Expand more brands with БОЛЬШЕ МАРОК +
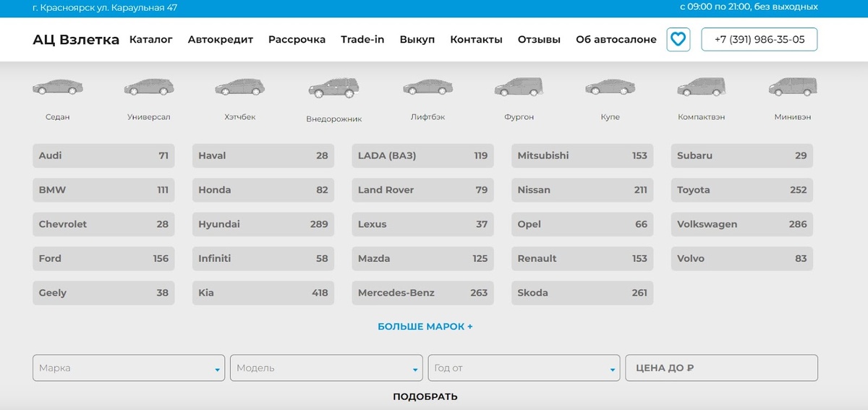868x410 pixels. [x=425, y=327]
